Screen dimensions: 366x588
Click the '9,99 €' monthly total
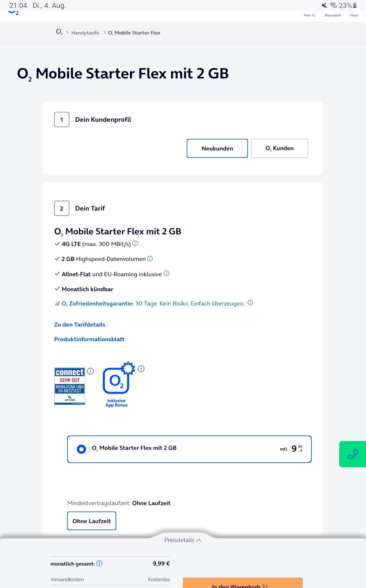(x=161, y=564)
